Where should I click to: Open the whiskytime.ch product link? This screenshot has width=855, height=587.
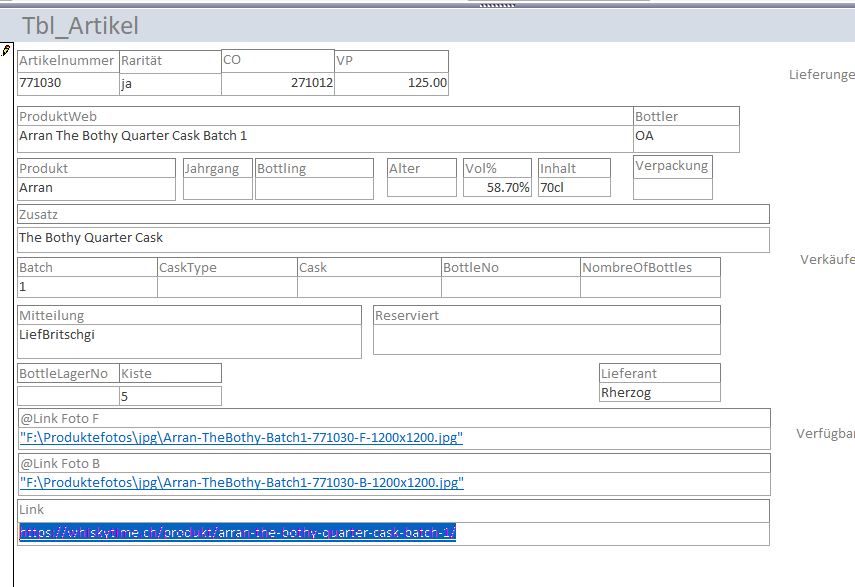coord(238,532)
